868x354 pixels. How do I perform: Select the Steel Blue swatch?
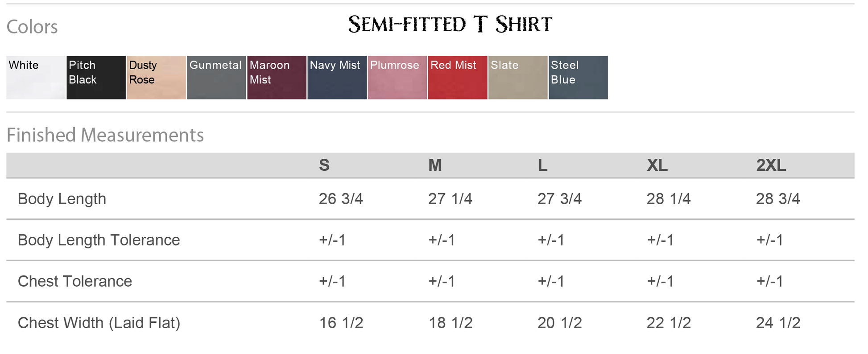coord(578,77)
